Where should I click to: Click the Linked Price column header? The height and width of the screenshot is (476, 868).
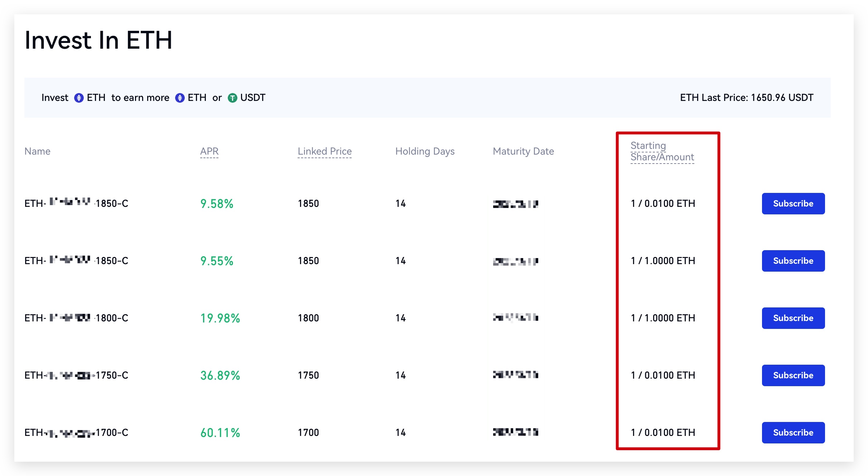pyautogui.click(x=324, y=151)
